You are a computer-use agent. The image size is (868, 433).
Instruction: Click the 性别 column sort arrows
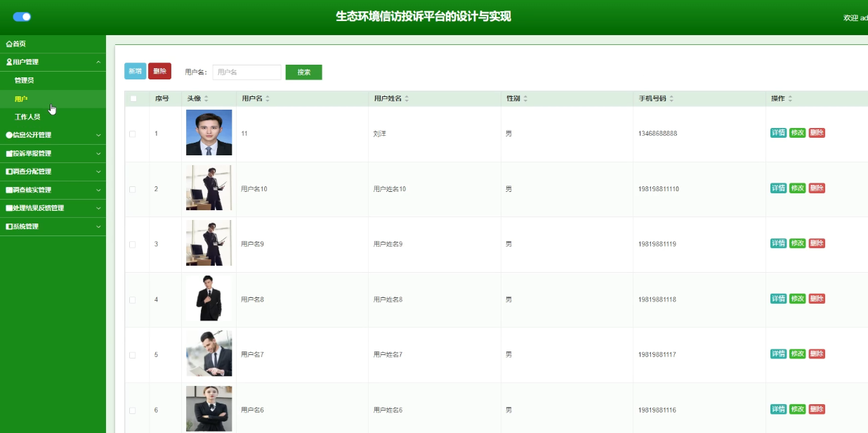525,98
